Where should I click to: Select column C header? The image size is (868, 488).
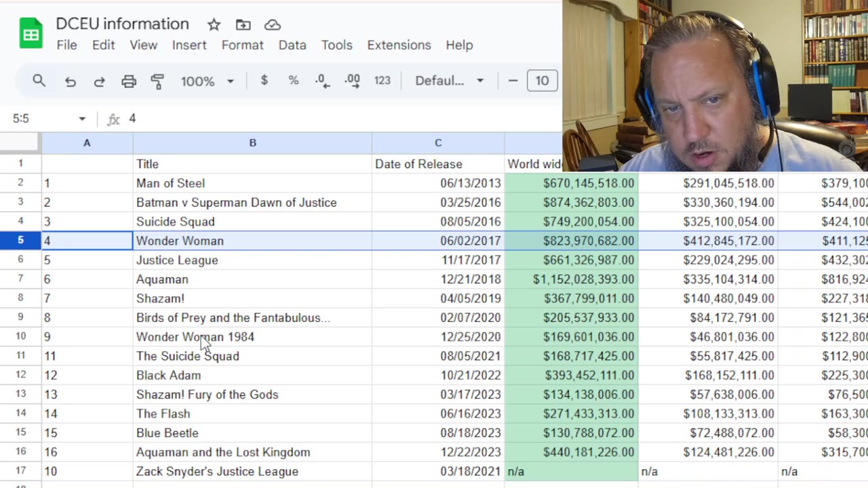(438, 143)
